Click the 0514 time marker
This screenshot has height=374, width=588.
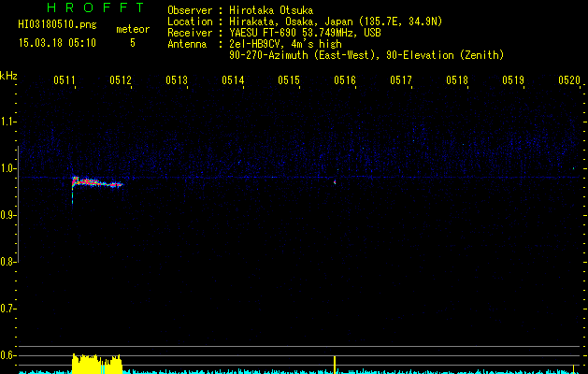pyautogui.click(x=233, y=80)
